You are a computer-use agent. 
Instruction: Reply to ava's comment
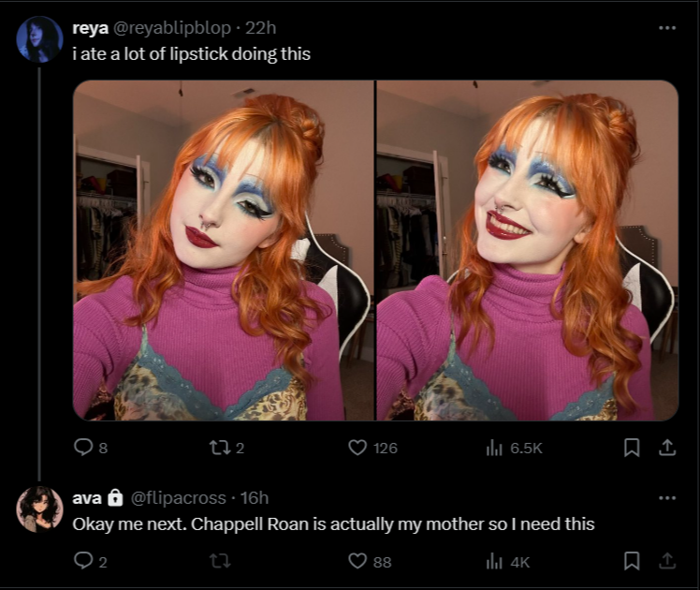91,561
